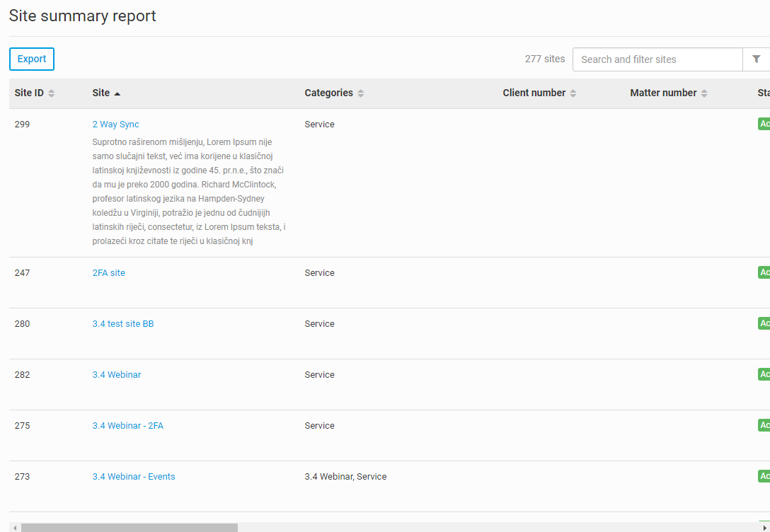Focus the Search and filter sites field

(x=657, y=59)
